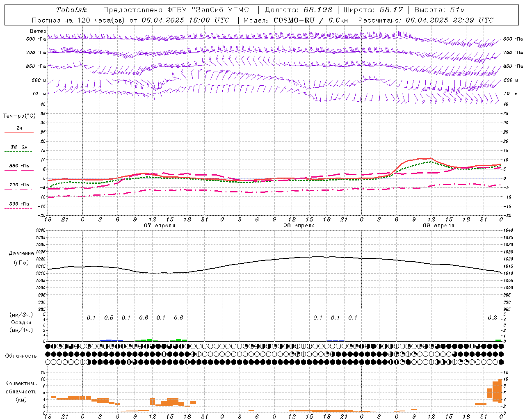
Task: Click the "Модель COSMO-RU / 6.6км" label
Action: 296,20
